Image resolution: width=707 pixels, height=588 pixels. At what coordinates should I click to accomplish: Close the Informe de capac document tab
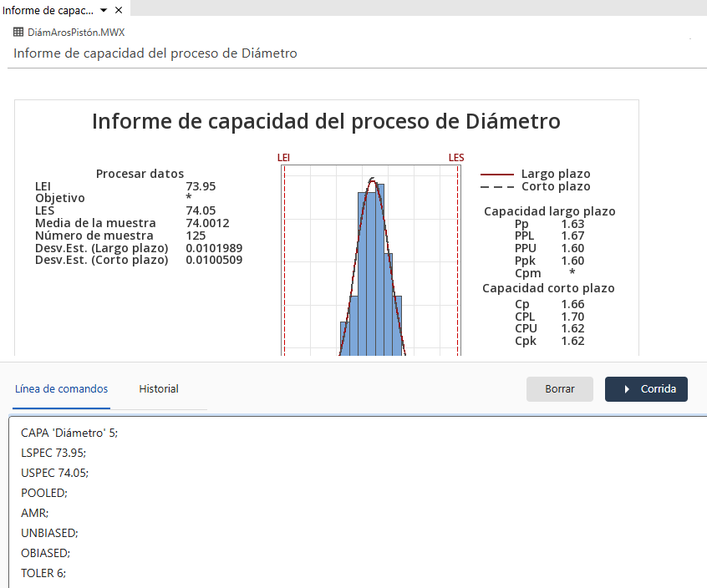click(118, 9)
